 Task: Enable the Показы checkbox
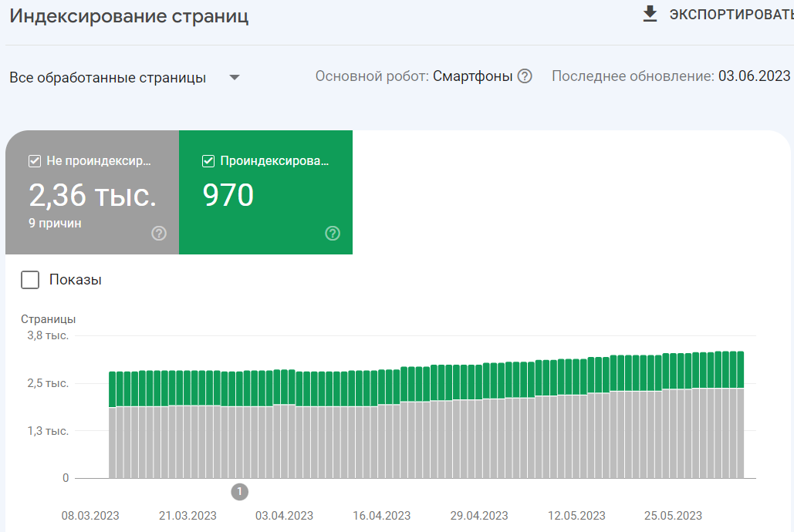pos(29,280)
